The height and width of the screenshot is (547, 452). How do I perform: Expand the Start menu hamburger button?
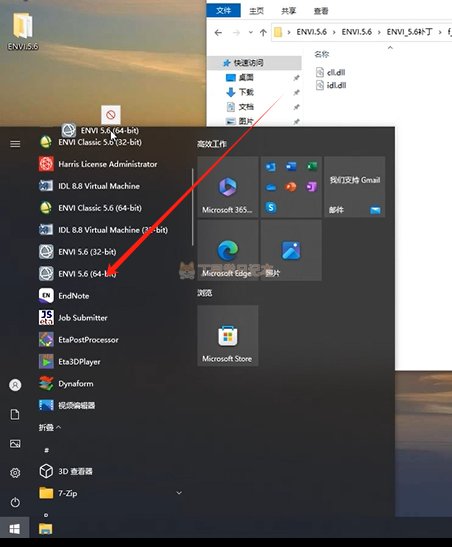[15, 144]
